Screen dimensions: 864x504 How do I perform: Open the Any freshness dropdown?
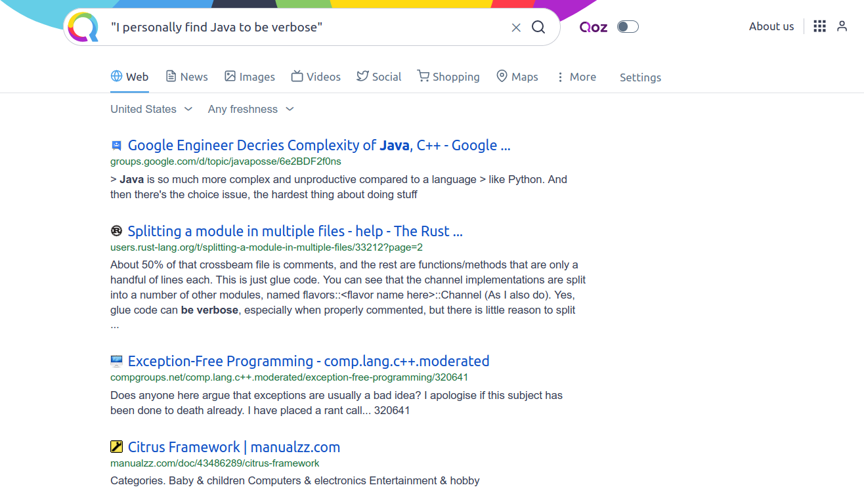tap(251, 109)
